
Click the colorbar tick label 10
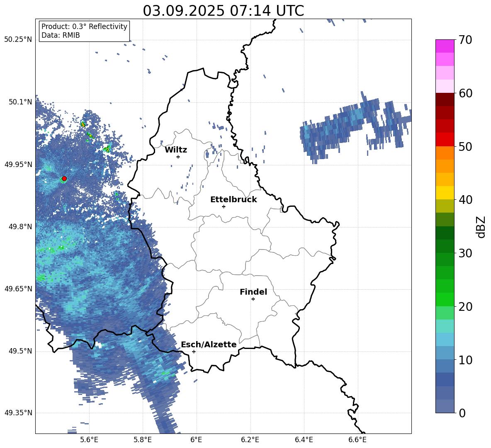click(465, 360)
